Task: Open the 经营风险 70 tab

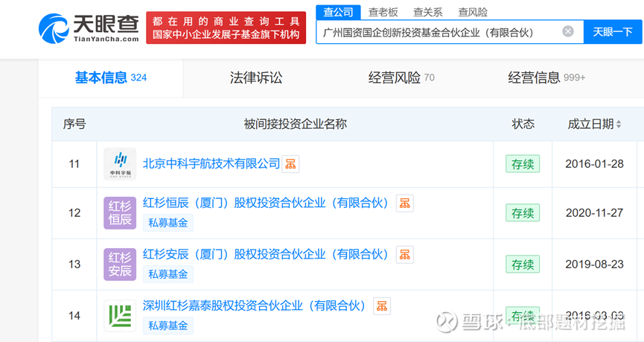Action: (401, 77)
